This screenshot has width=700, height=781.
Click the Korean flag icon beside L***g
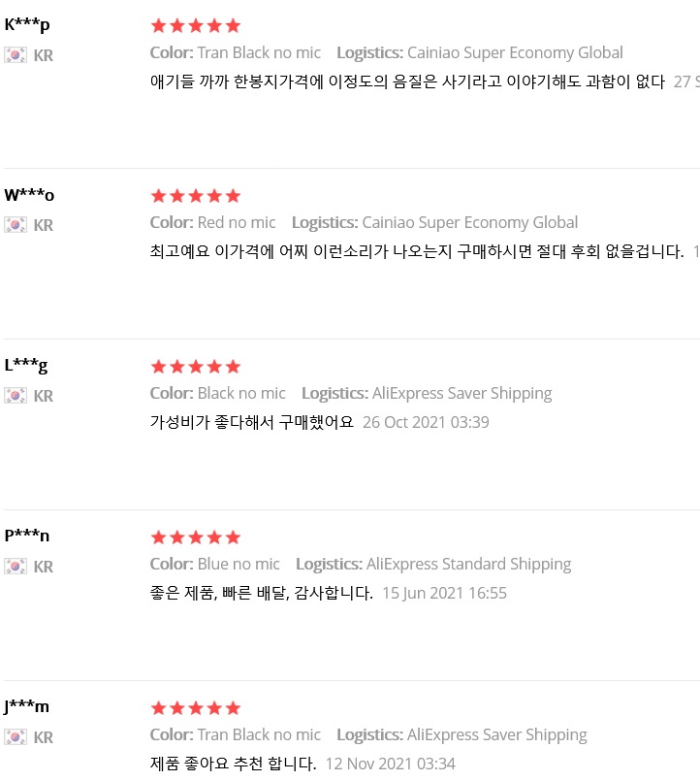click(x=16, y=396)
